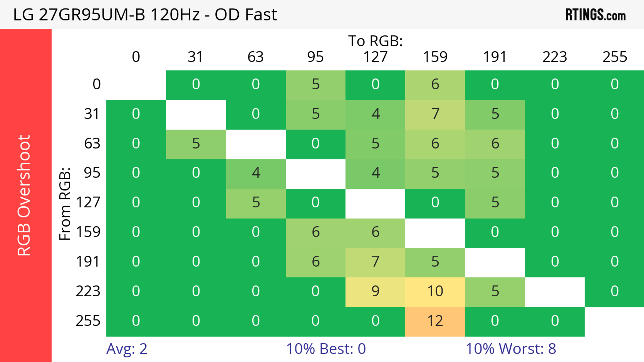
Task: Click the orange cell showing 12
Action: coord(435,321)
